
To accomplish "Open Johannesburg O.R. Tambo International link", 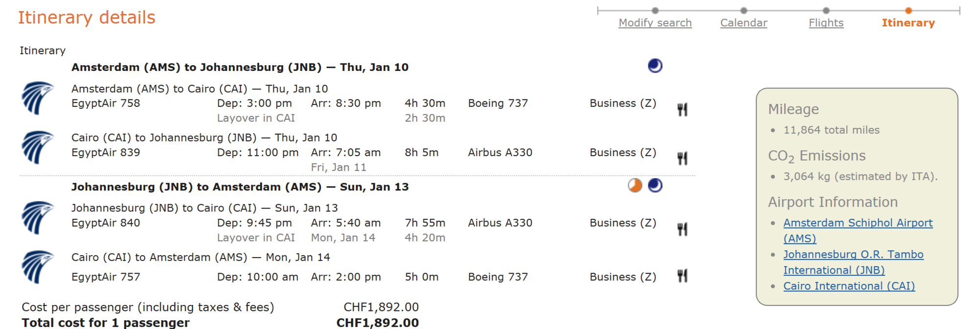I will coord(853,255).
